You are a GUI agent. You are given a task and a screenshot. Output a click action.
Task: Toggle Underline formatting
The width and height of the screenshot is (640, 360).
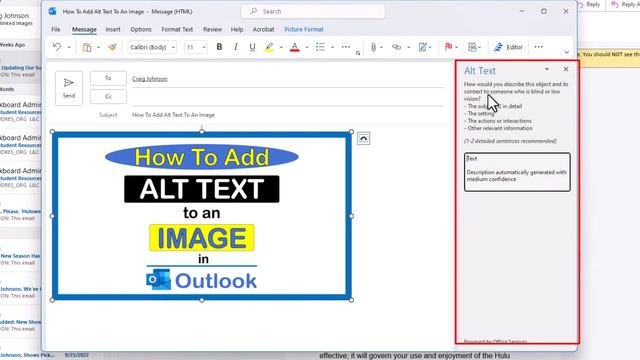coord(252,47)
